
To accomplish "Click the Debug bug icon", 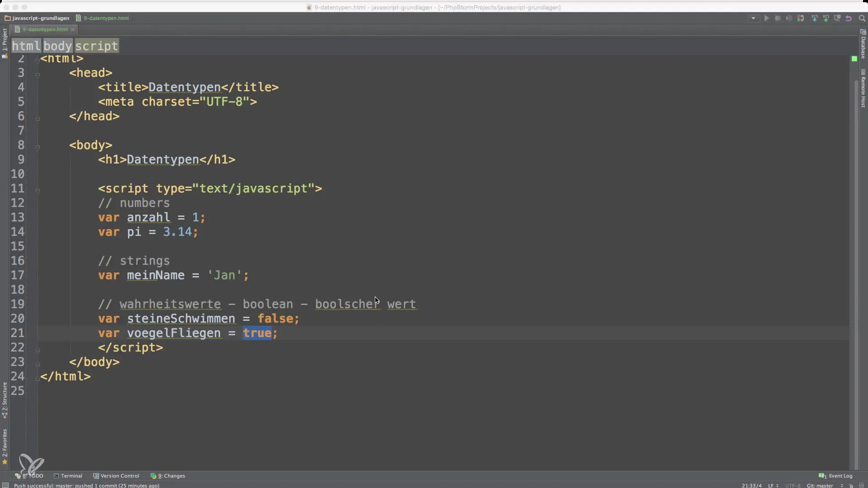I will click(x=778, y=19).
